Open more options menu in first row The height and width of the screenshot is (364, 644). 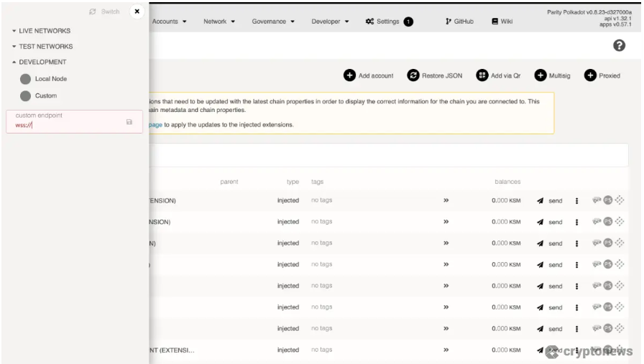click(x=576, y=201)
